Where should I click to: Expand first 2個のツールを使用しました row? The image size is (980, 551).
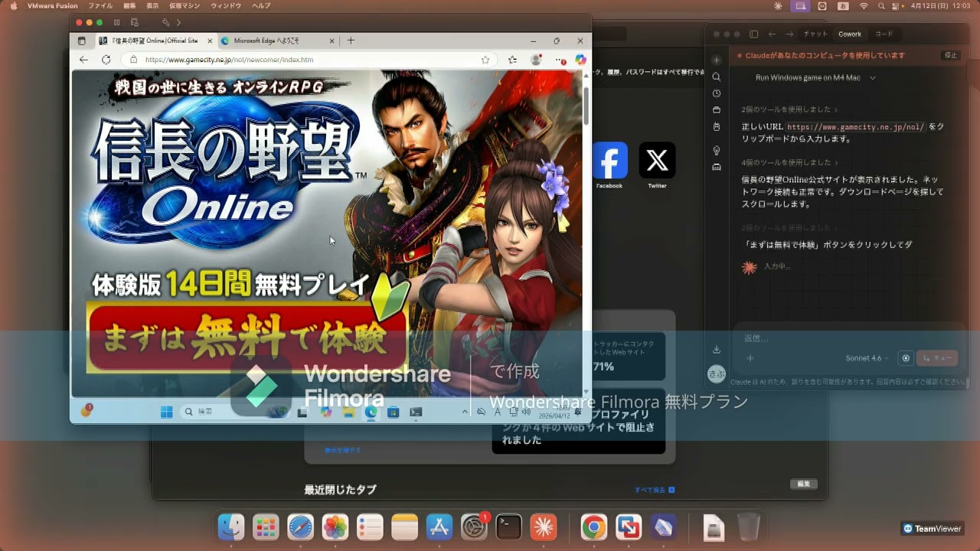click(789, 109)
